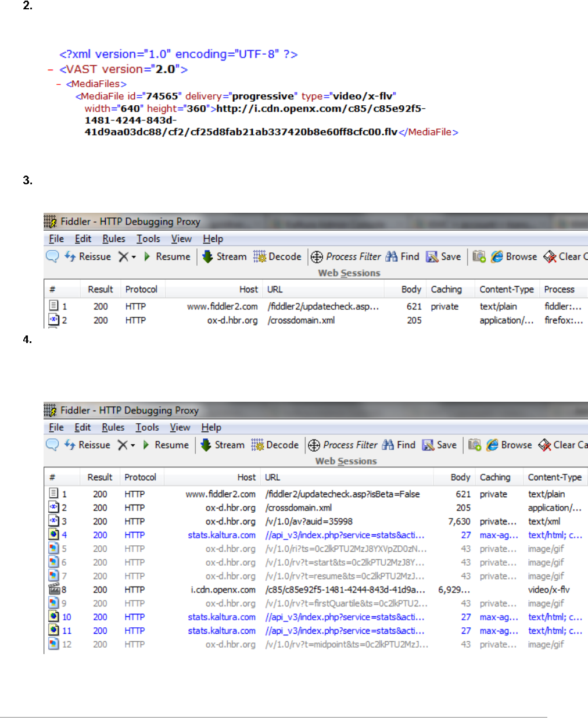Select session 1 icon in step 3 Fiddler
Image resolution: width=588 pixels, height=718 pixels.
[x=53, y=306]
